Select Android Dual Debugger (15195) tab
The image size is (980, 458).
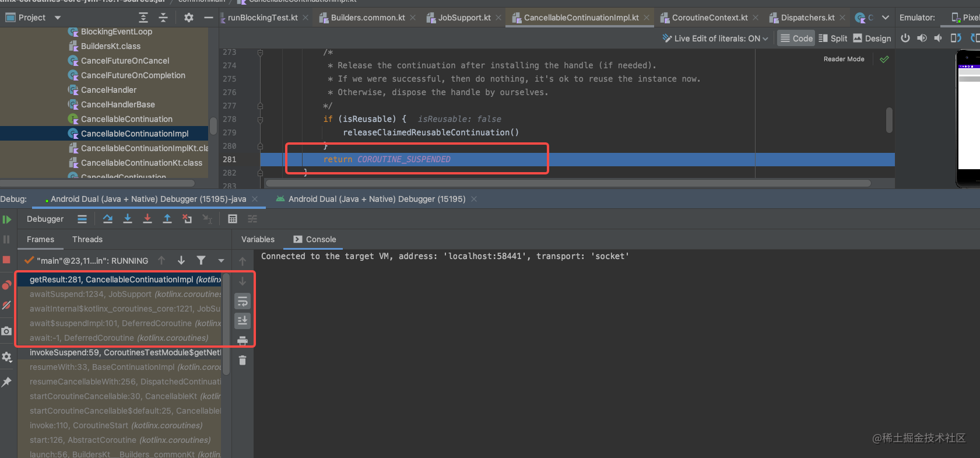pos(377,199)
